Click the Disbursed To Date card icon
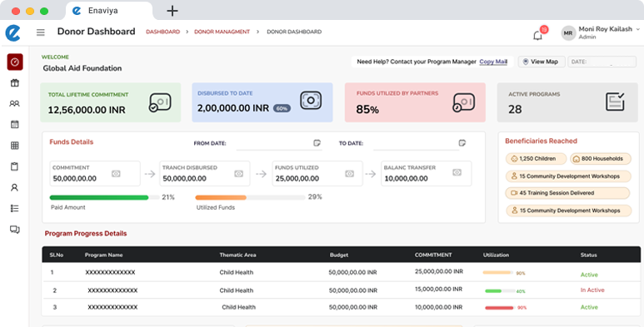 311,101
